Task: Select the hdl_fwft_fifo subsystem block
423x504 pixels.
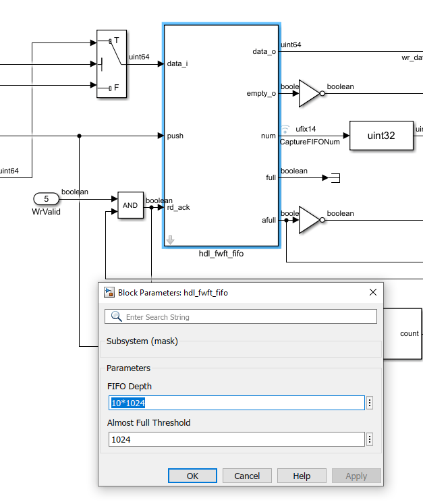Action: (221, 136)
